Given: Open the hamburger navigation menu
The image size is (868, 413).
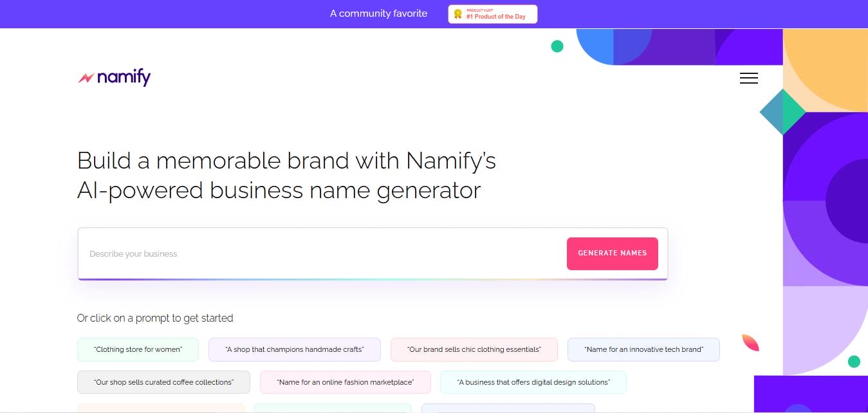Looking at the screenshot, I should [748, 78].
